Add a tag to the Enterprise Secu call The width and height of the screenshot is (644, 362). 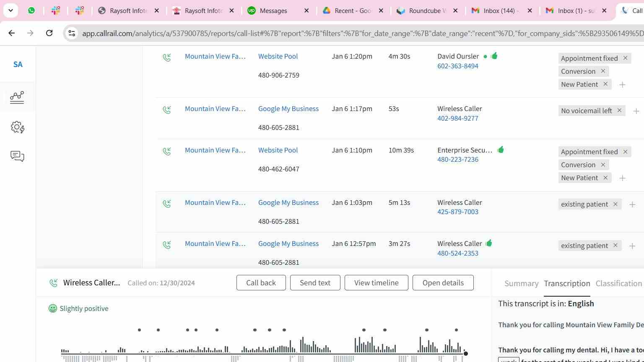[x=622, y=178]
